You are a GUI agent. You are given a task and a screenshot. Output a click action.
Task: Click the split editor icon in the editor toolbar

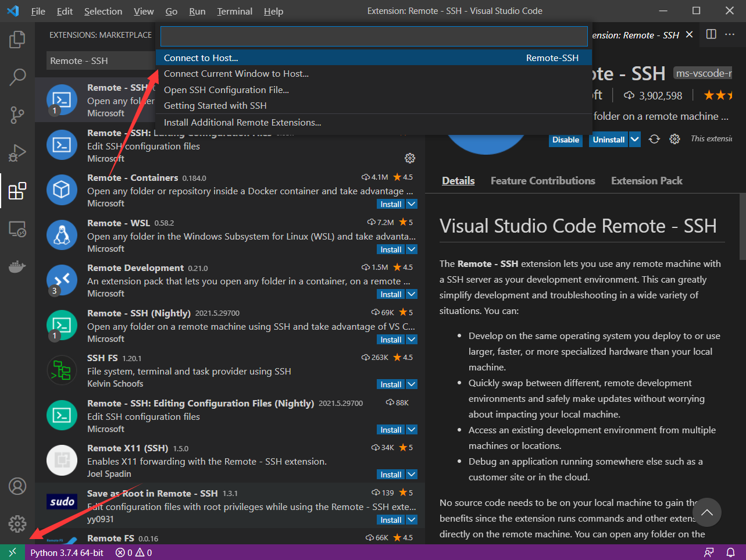click(711, 34)
